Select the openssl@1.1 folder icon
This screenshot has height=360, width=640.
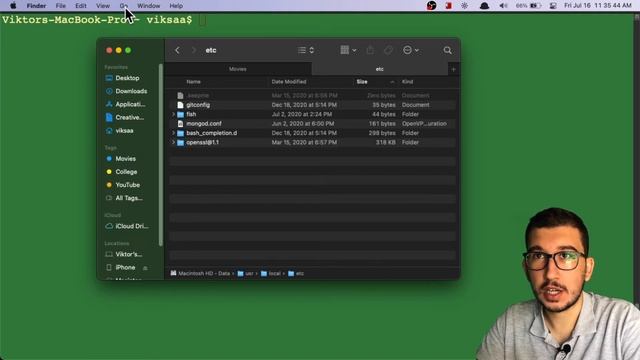tap(180, 142)
